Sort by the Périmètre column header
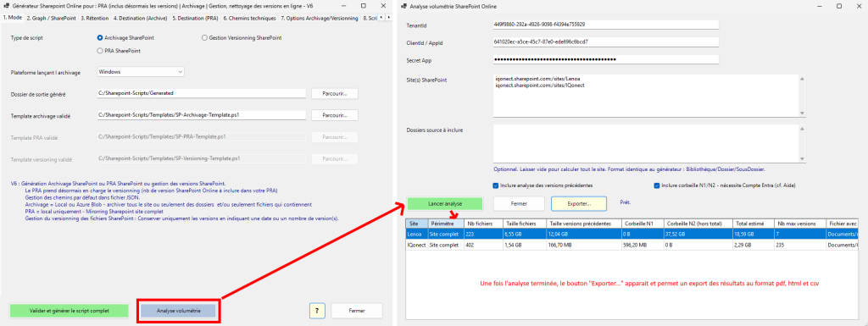Image resolution: width=868 pixels, height=326 pixels. tap(446, 224)
